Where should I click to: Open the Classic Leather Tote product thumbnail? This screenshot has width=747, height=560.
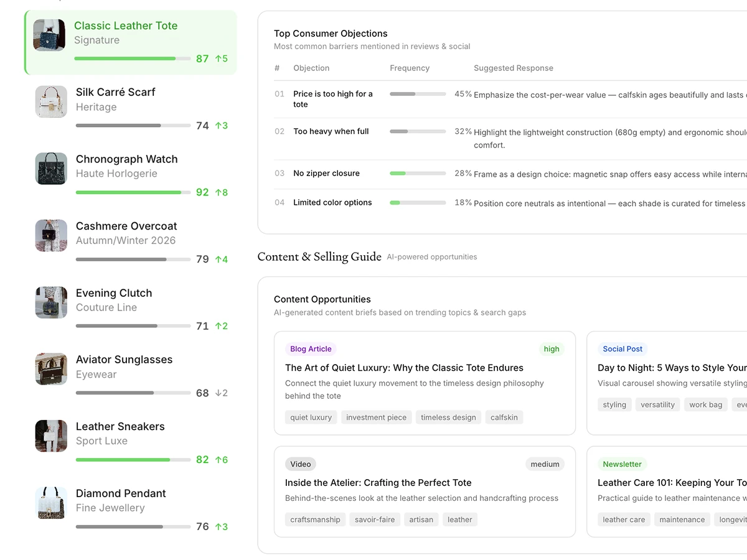click(49, 35)
